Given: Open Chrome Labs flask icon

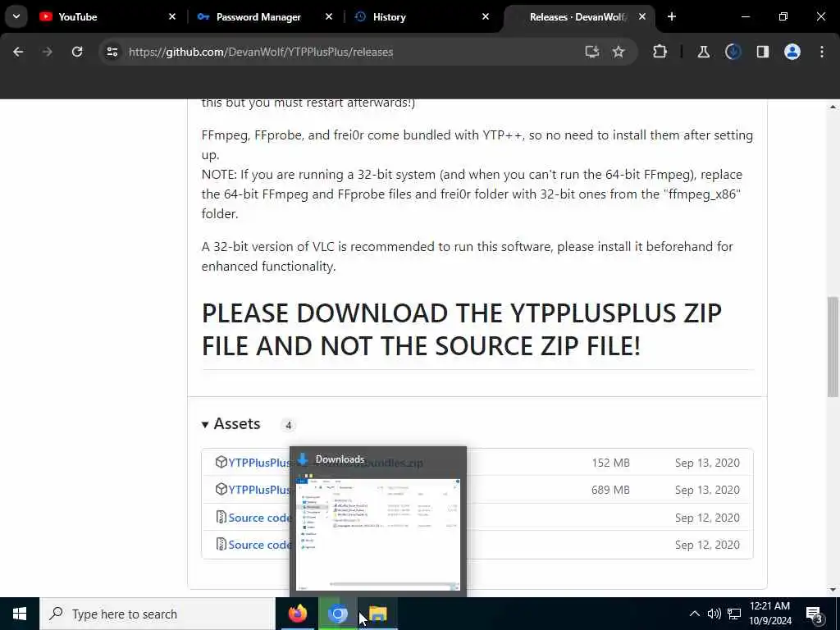Looking at the screenshot, I should (x=703, y=52).
